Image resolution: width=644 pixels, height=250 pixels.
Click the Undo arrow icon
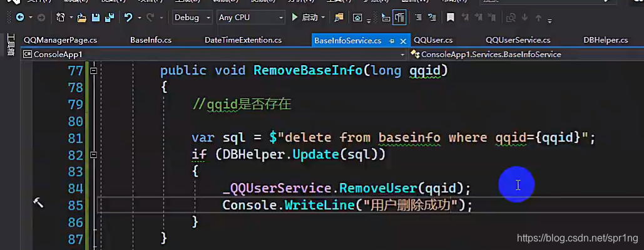pos(128,18)
